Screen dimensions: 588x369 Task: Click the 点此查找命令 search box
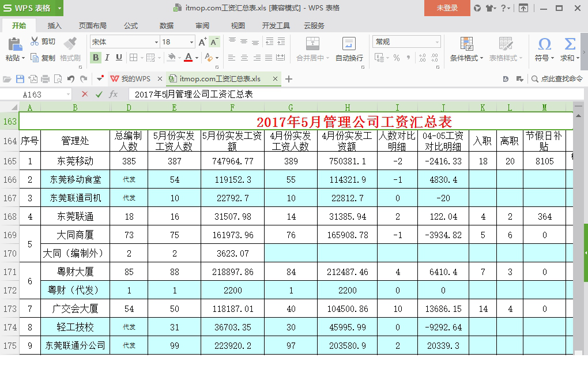point(557,79)
